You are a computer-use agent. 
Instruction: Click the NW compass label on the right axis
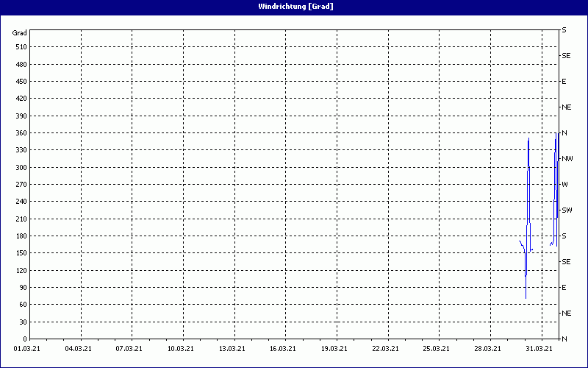tap(566, 159)
